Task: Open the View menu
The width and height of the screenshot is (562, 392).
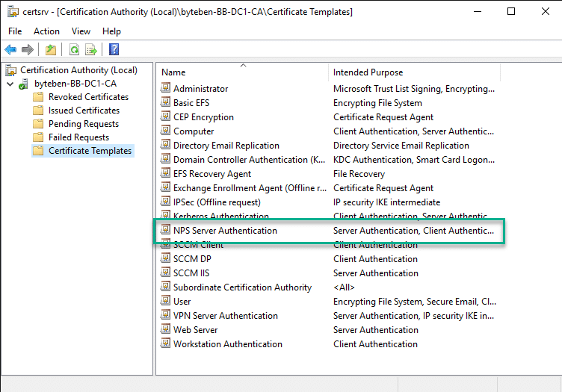Action: coord(81,31)
